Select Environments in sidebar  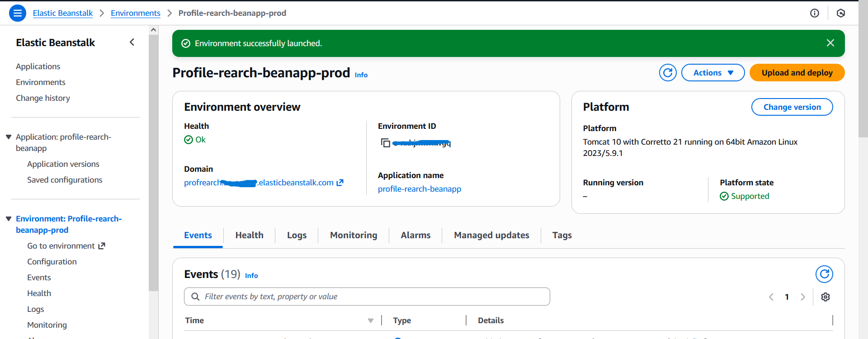coord(41,82)
